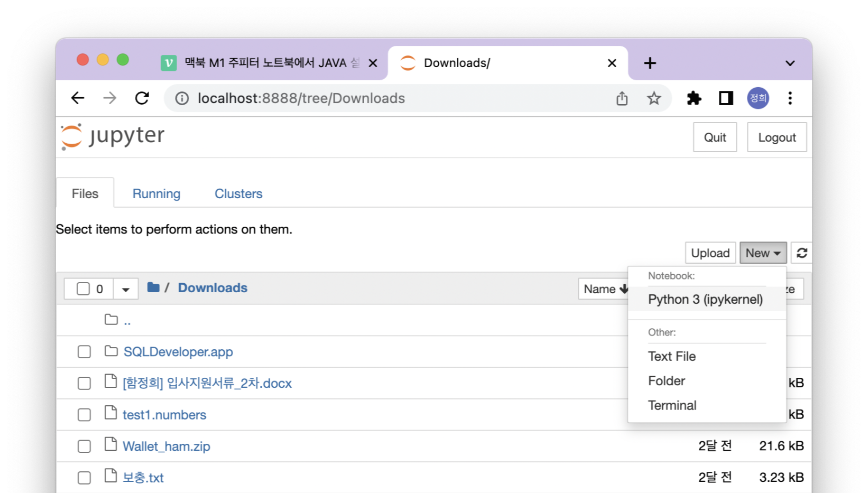Toggle the browser side panel icon
Image resolution: width=868 pixels, height=493 pixels.
[726, 98]
